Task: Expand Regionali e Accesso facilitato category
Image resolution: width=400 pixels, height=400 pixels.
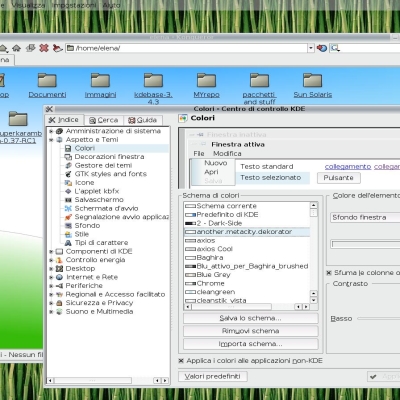Action: coord(51,294)
